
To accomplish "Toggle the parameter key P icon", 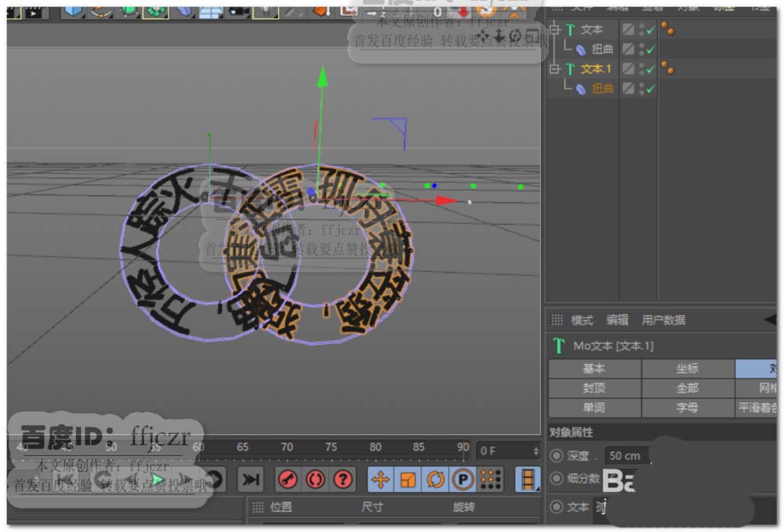I will [463, 479].
